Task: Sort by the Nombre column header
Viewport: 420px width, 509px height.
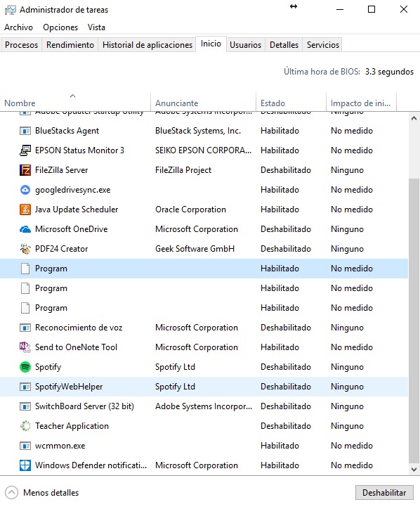Action: (x=75, y=103)
